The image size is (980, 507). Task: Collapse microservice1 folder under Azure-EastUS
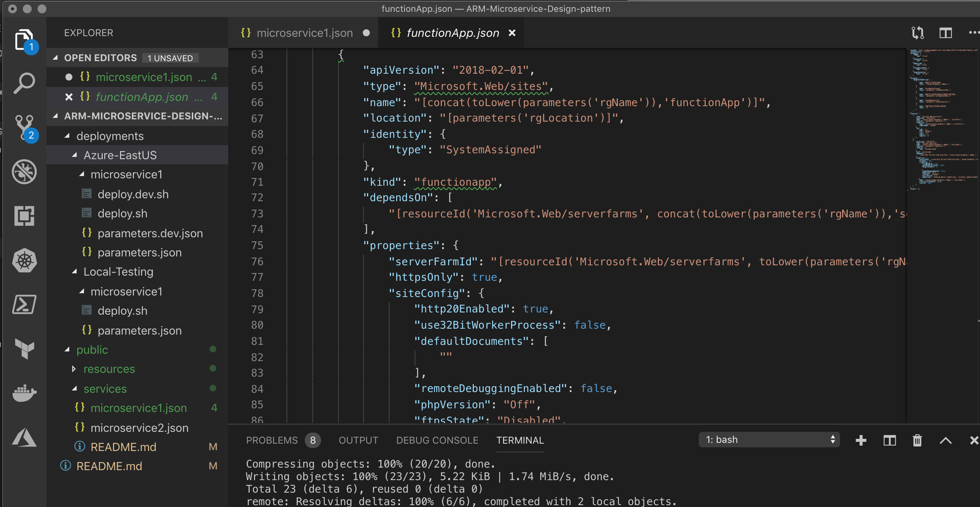pos(82,174)
